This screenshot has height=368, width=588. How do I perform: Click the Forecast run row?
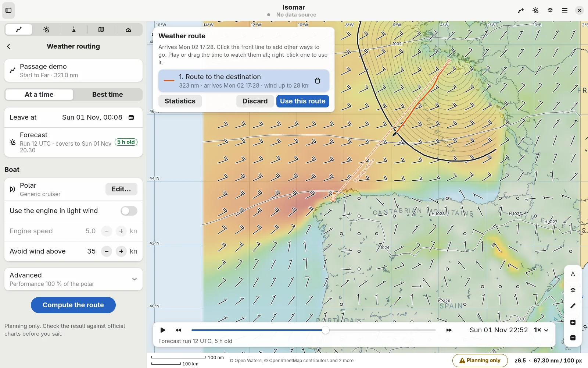[x=73, y=142]
